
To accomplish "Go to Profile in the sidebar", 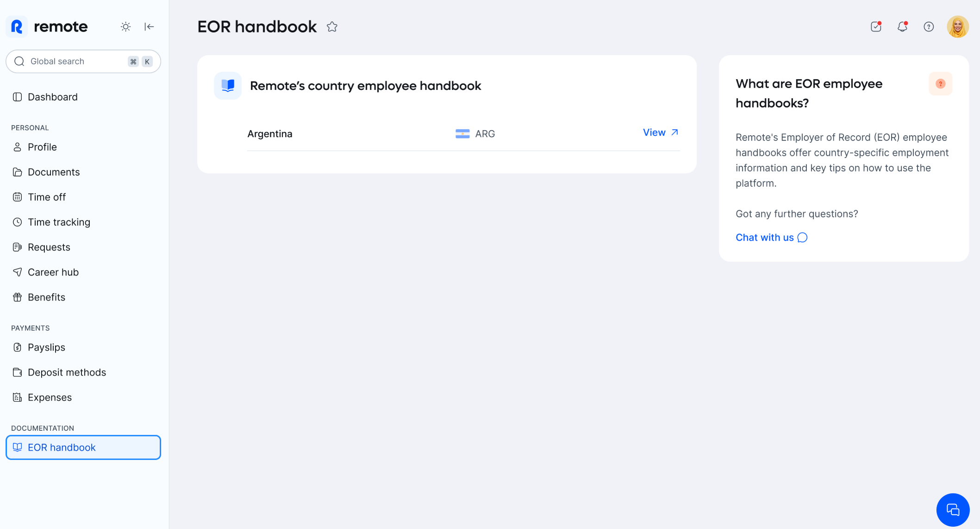I will coord(83,147).
